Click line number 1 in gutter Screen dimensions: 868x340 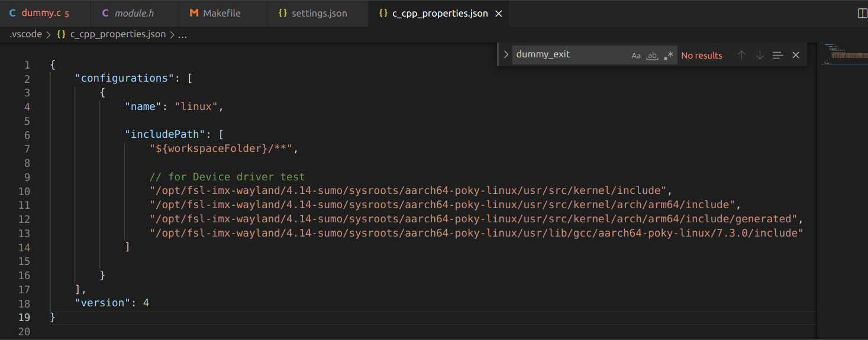tap(27, 64)
